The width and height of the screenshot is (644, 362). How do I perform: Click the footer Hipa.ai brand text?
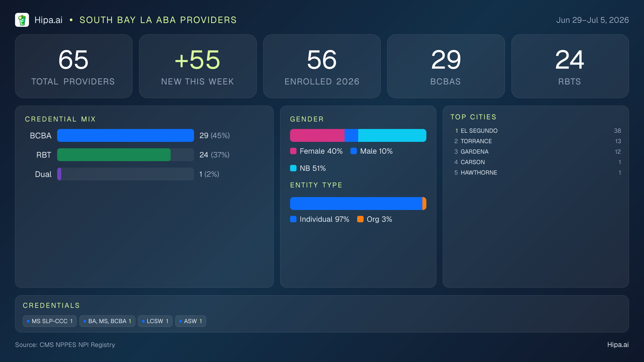(x=618, y=345)
